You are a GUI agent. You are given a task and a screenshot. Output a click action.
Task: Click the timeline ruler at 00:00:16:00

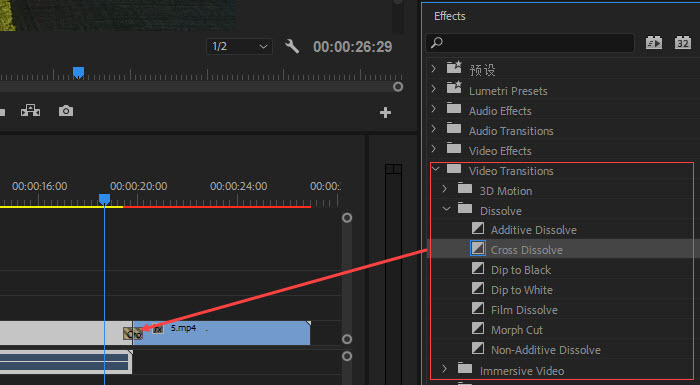tap(40, 186)
